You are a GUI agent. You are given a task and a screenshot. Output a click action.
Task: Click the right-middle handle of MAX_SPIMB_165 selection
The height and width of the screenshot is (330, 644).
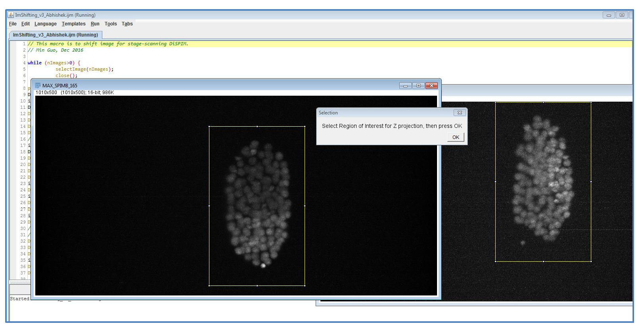pyautogui.click(x=305, y=206)
